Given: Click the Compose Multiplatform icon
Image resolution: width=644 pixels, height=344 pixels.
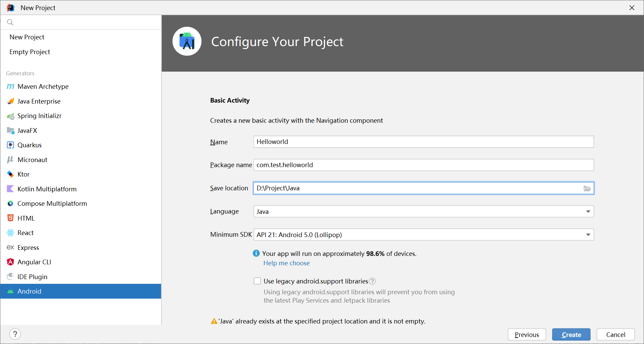Looking at the screenshot, I should pos(10,203).
